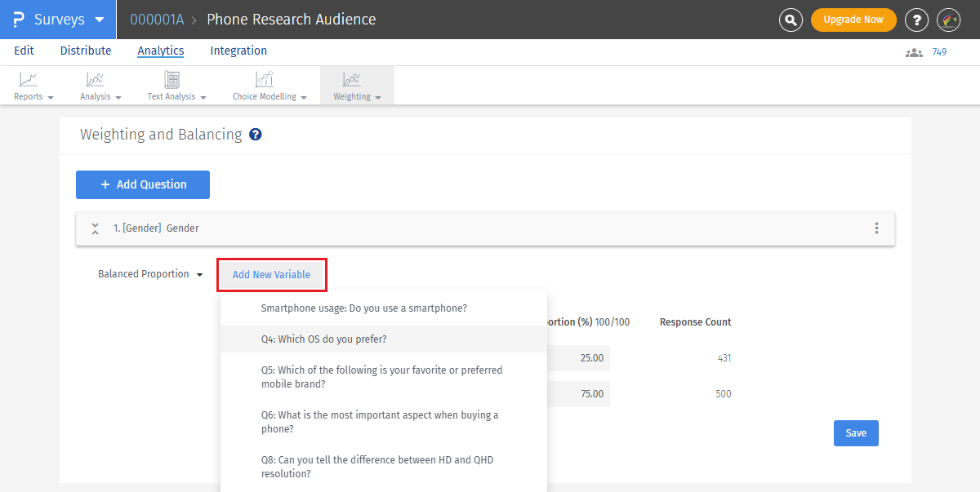Open the Surveys product dropdown

click(x=59, y=20)
